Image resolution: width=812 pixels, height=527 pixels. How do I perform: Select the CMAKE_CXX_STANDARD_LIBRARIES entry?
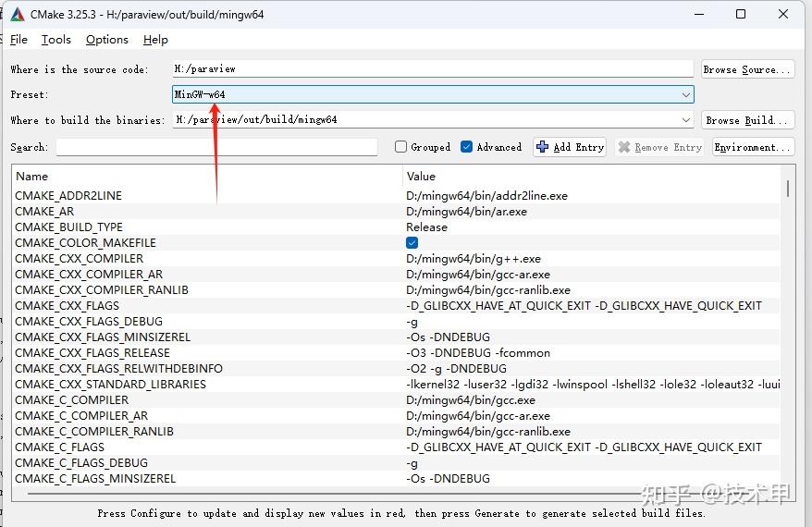click(x=110, y=384)
